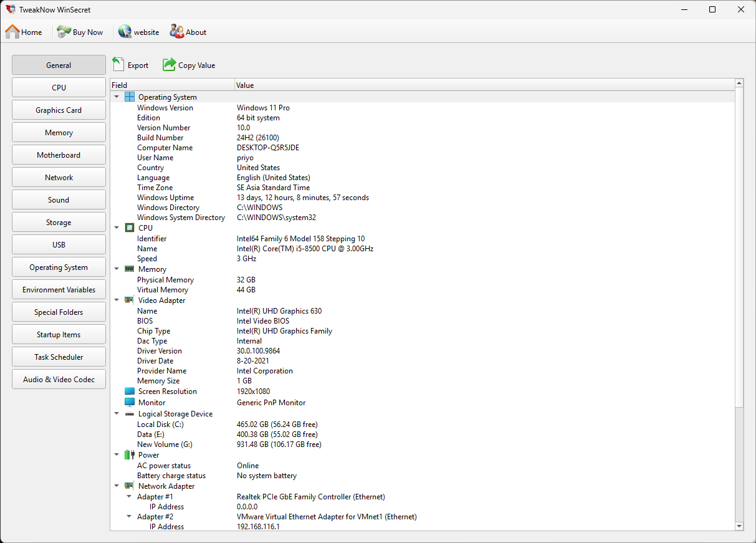Open the Task Scheduler tab
The image size is (756, 543).
pos(59,357)
